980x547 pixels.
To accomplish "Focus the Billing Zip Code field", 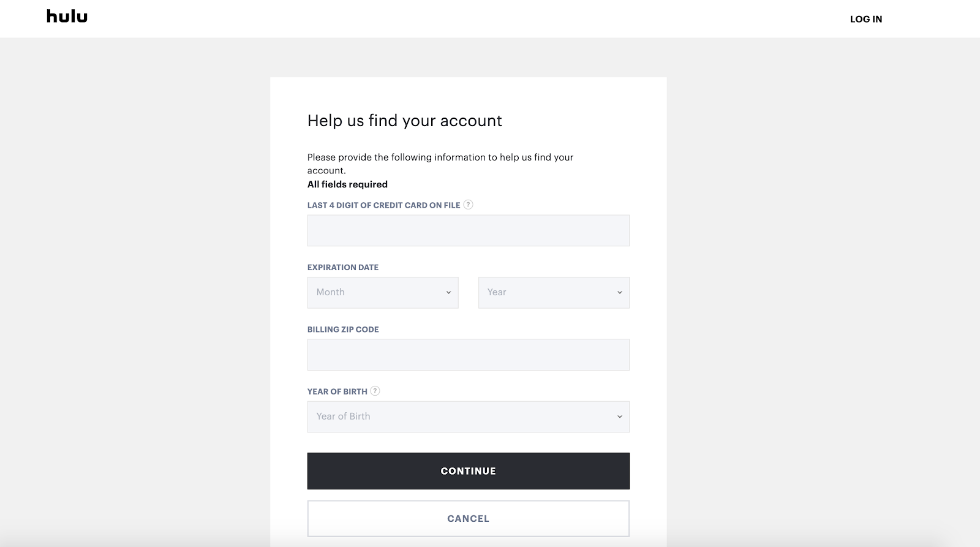I will tap(468, 355).
